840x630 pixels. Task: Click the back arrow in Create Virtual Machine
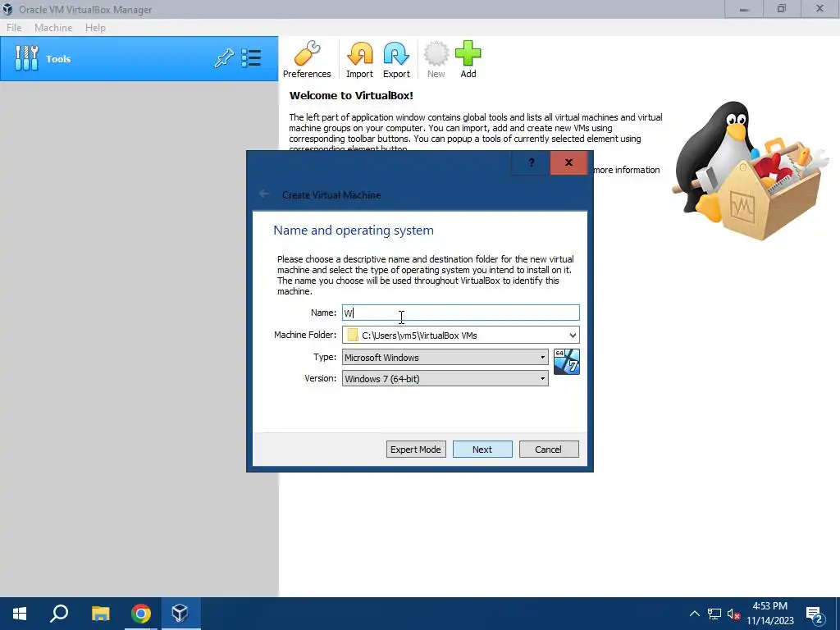coord(263,194)
